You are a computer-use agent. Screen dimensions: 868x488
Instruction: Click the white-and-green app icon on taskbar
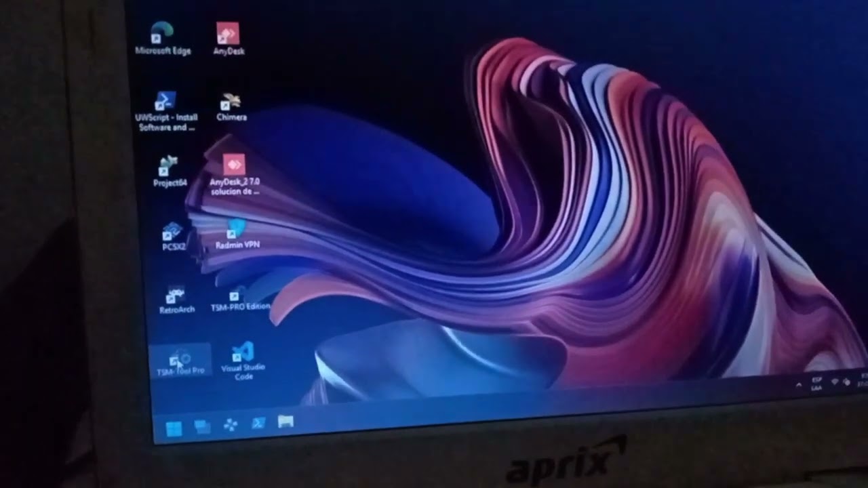pyautogui.click(x=285, y=422)
